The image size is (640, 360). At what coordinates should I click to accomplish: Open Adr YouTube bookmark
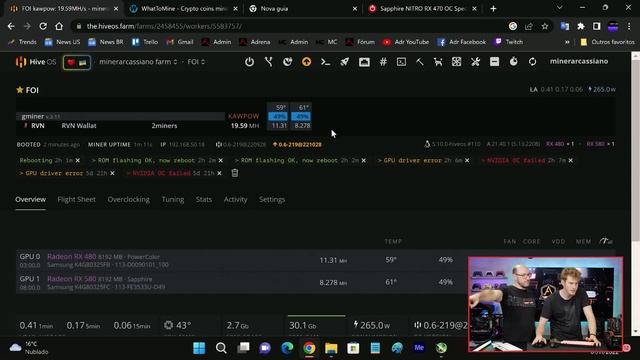coord(406,42)
